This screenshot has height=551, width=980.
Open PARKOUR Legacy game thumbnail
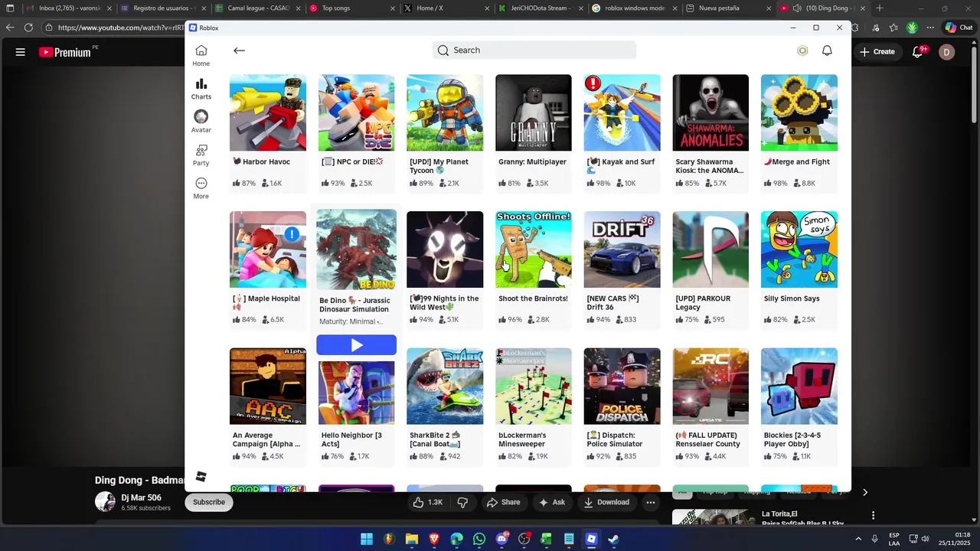pyautogui.click(x=710, y=249)
